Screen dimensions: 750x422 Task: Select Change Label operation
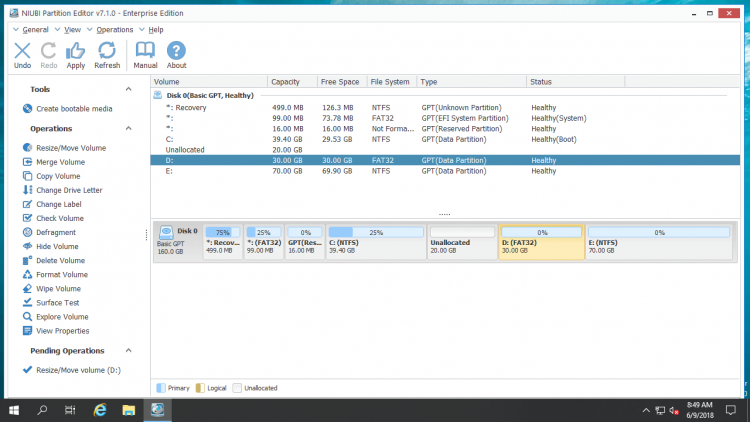tap(52, 204)
